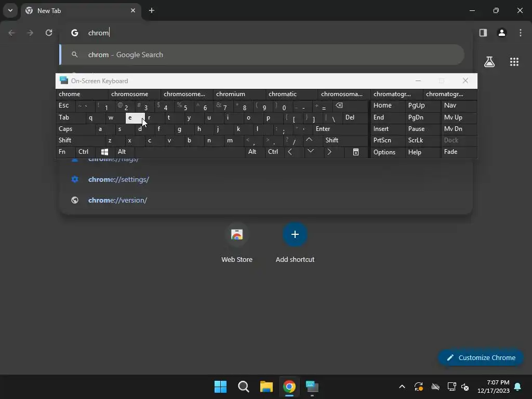This screenshot has height=399, width=532.
Task: Click the Chrome icon in taskbar
Action: 289,387
